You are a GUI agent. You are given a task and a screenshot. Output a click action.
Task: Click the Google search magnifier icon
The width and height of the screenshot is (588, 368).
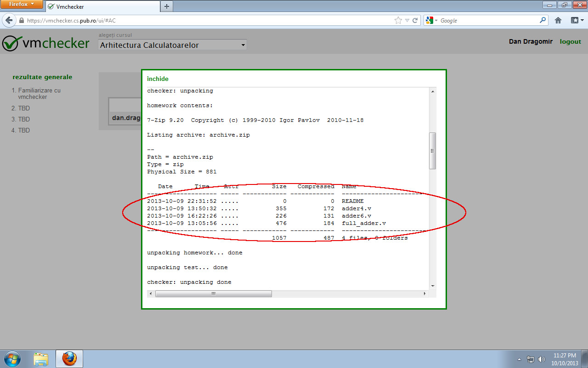[542, 20]
